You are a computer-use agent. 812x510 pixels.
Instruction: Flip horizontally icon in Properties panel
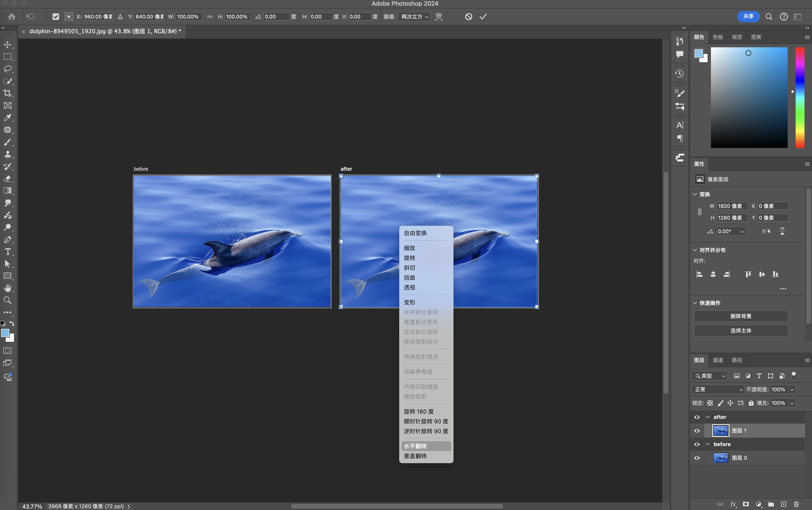[766, 231]
